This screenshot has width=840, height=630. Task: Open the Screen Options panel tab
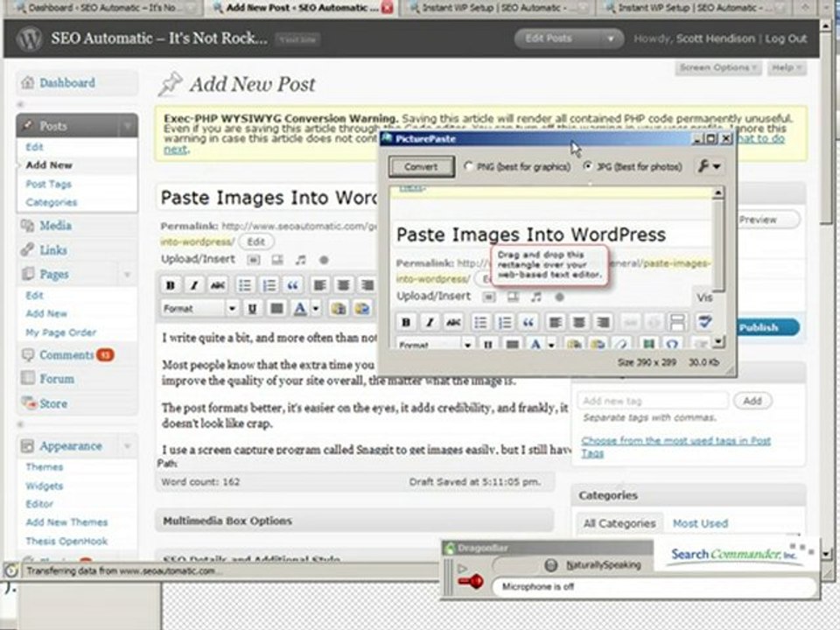point(717,67)
